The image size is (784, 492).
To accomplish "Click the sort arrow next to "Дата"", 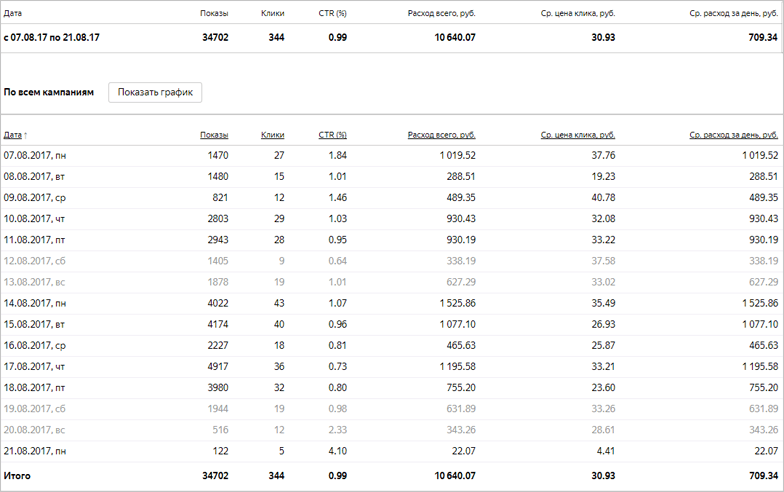I will click(26, 135).
